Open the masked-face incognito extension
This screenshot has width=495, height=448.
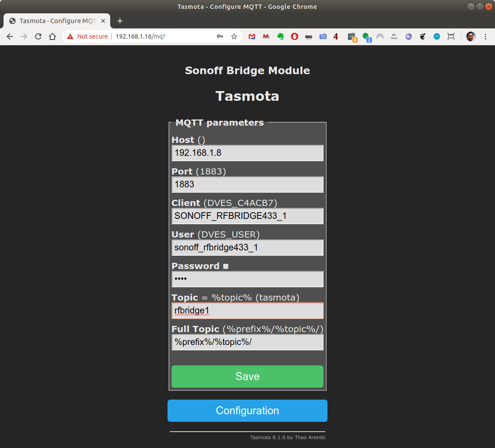coord(309,36)
